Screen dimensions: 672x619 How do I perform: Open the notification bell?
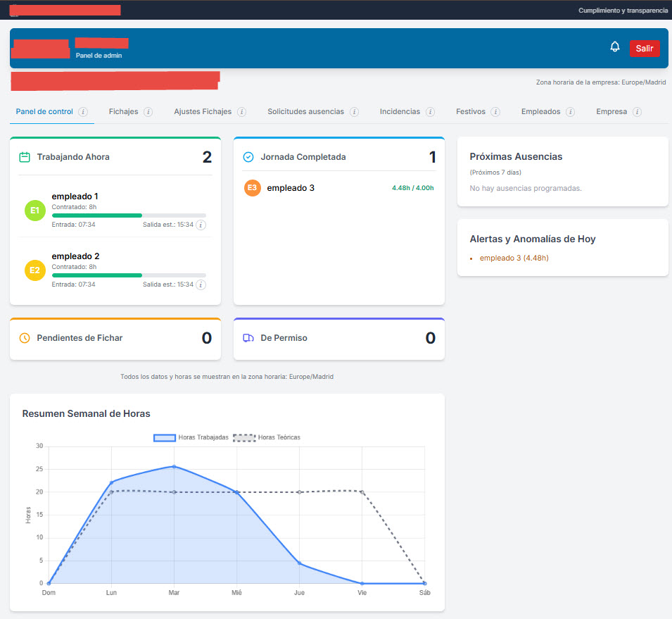(614, 46)
